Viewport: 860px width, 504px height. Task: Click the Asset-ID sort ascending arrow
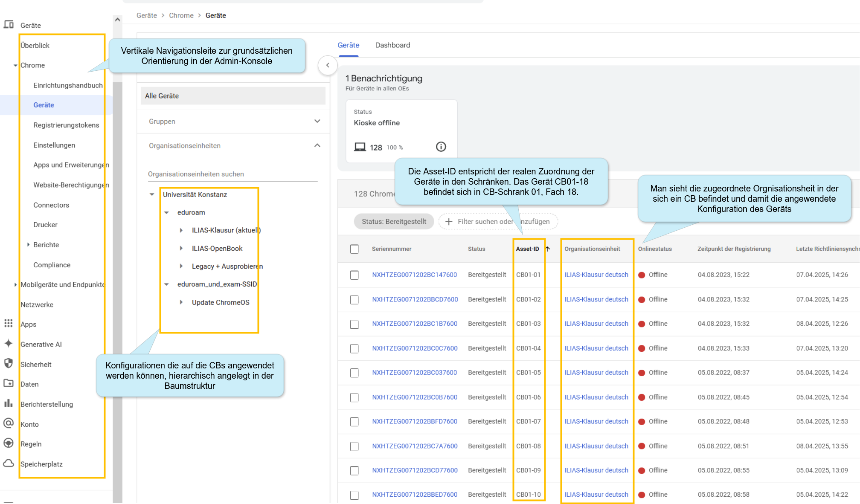[548, 249]
